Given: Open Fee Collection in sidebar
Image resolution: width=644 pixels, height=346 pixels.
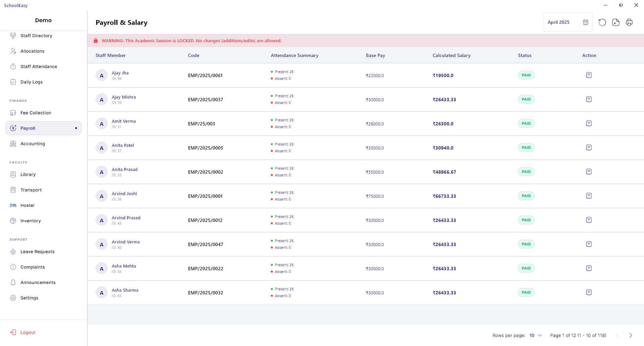Looking at the screenshot, I should (43, 113).
